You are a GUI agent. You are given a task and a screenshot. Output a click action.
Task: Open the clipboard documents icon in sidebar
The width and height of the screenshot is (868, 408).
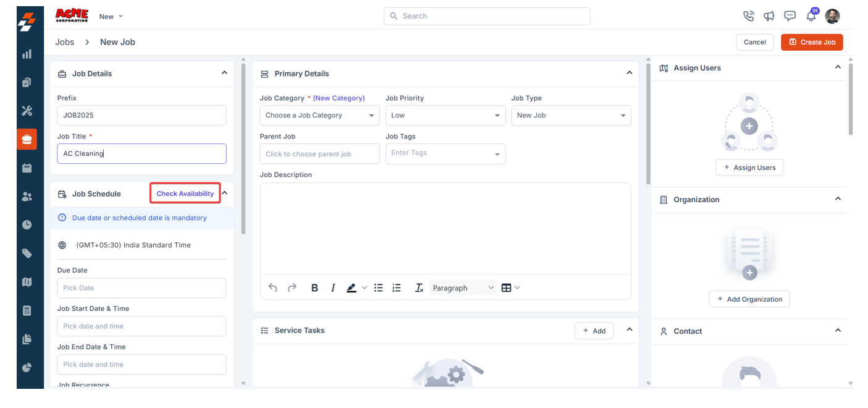pos(27,82)
